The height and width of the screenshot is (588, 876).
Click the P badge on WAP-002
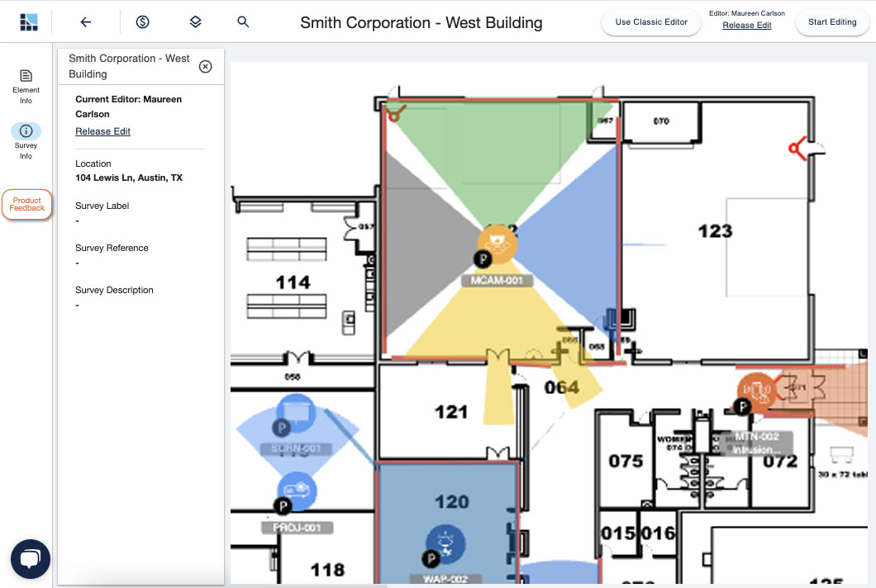[x=431, y=557]
